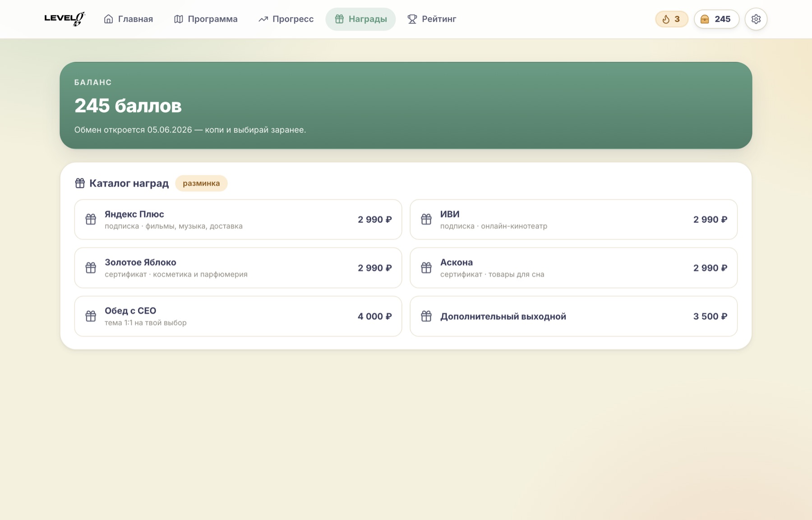The image size is (812, 520).
Task: Click the gift icon on Яндекс Плюс card
Action: pos(91,219)
